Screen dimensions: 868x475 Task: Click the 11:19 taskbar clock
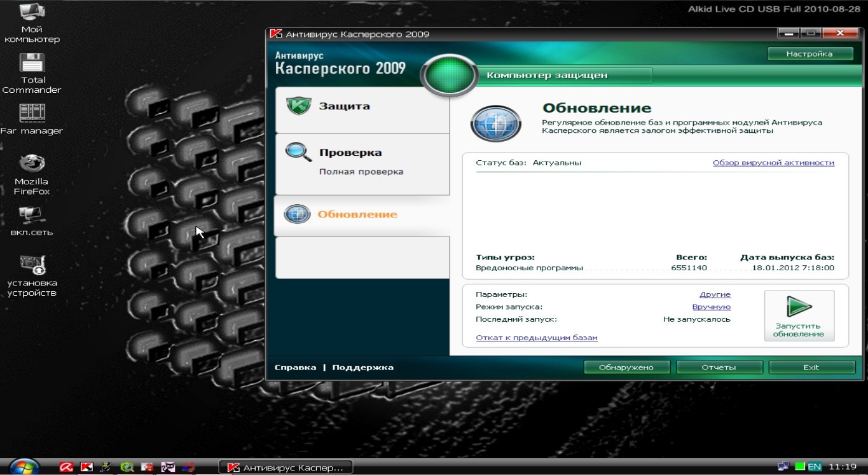pyautogui.click(x=843, y=467)
